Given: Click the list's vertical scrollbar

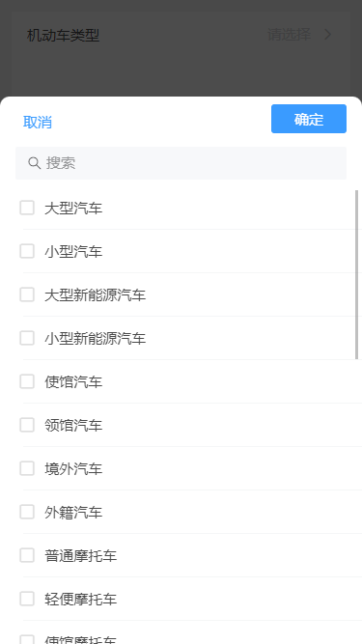Looking at the screenshot, I should pos(356,274).
